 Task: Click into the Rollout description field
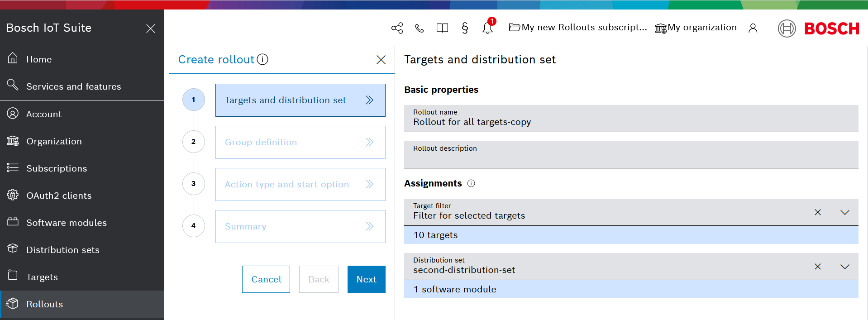[x=631, y=158]
